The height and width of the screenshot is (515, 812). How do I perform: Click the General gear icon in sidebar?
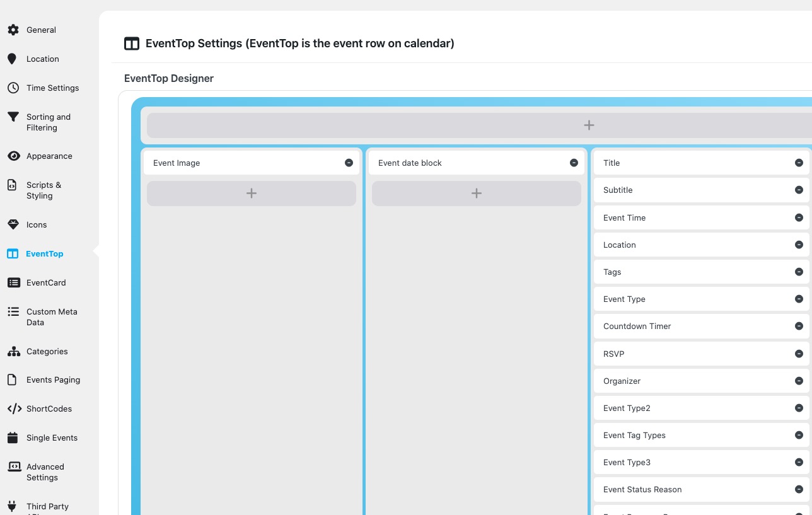tap(13, 30)
